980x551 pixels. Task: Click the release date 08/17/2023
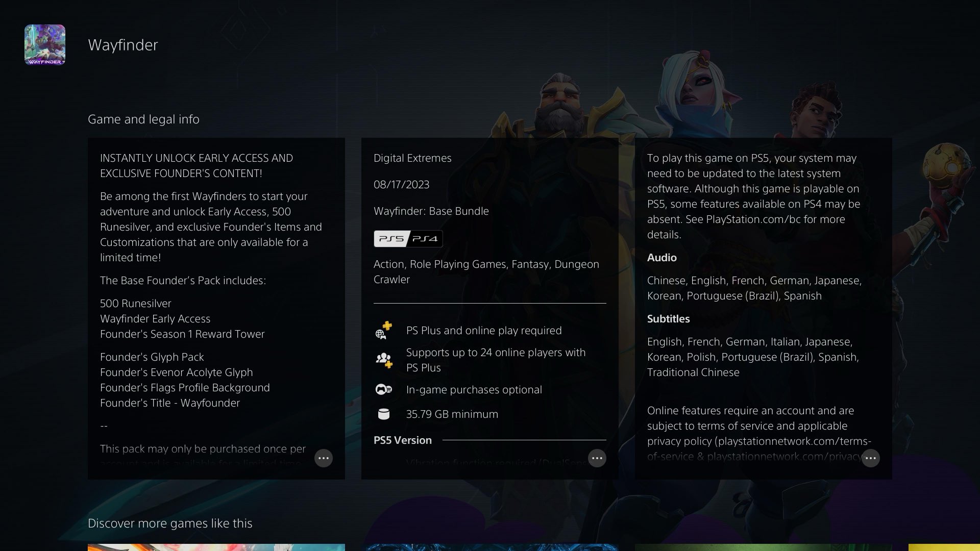(401, 185)
